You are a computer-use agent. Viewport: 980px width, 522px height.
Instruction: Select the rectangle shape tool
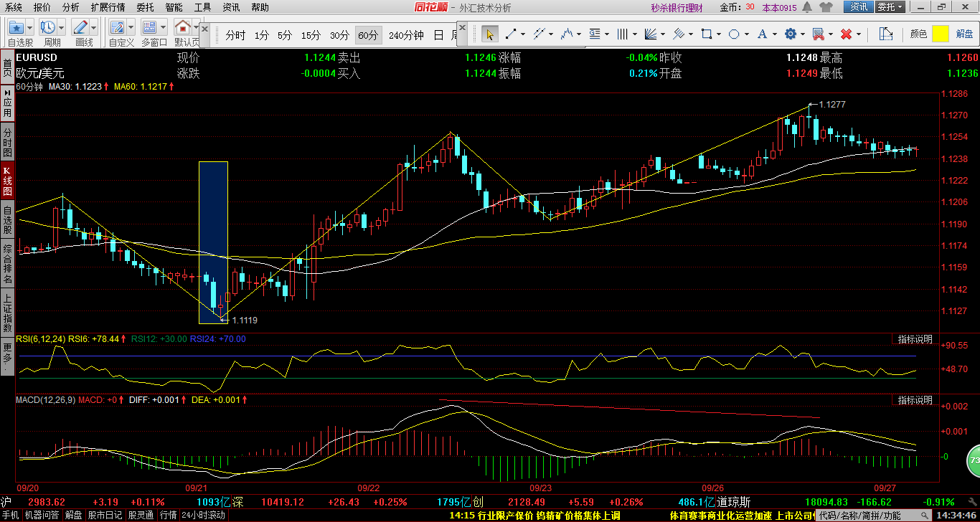[x=706, y=34]
